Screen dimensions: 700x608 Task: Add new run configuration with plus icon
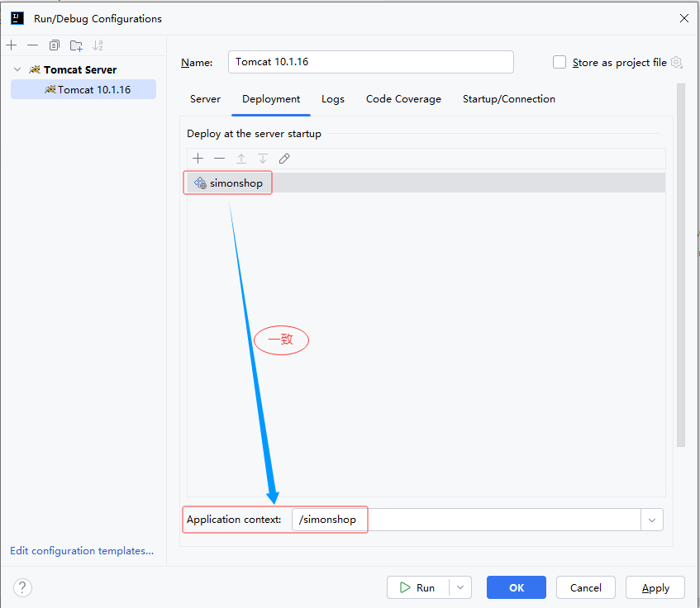point(12,45)
